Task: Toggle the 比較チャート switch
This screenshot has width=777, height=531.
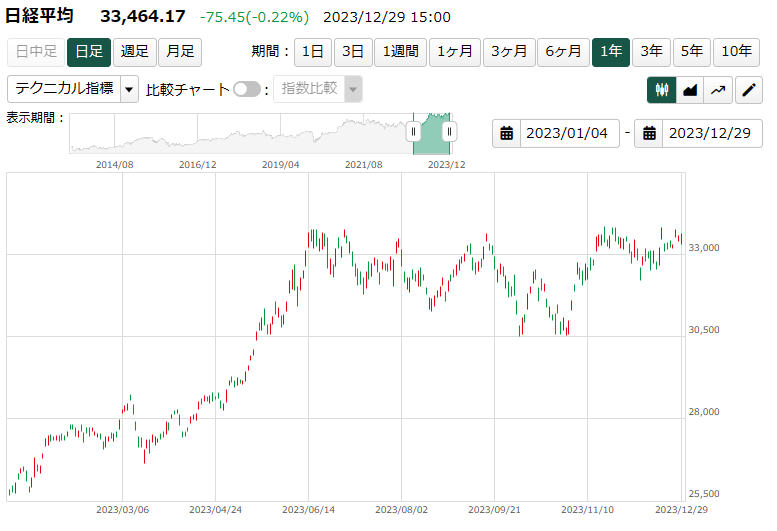Action: pos(247,89)
